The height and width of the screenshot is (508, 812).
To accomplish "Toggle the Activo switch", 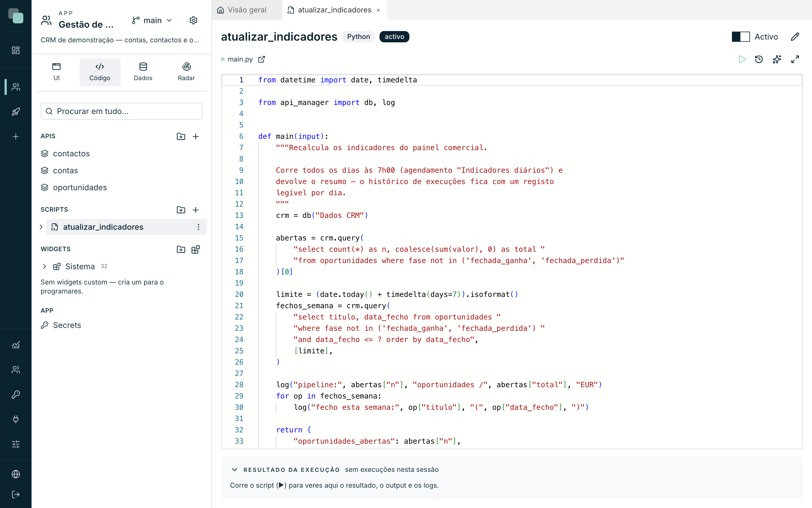I will 741,37.
